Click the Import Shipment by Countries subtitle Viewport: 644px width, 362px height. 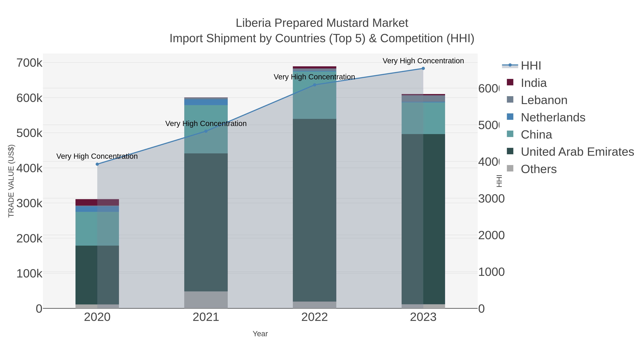(x=322, y=38)
